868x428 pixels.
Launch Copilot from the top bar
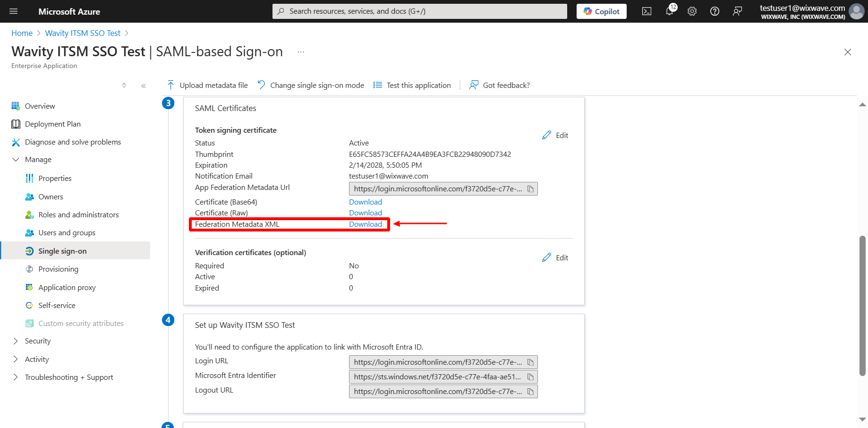click(x=601, y=11)
